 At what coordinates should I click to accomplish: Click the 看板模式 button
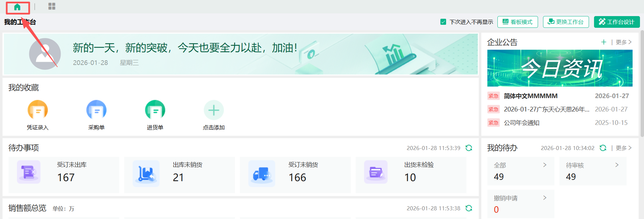518,22
